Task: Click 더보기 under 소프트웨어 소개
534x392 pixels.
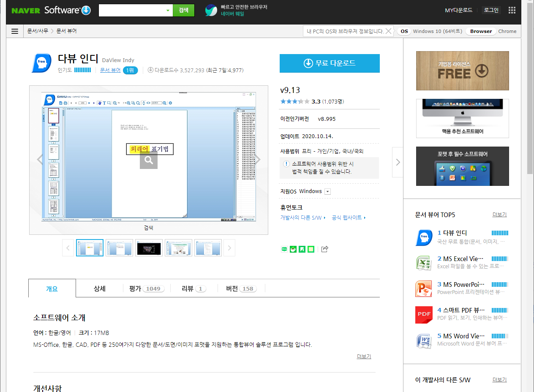Action: (364, 356)
